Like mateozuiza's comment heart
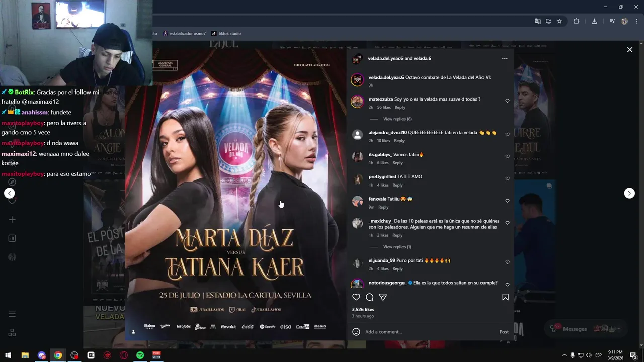This screenshot has height=362, width=644. (507, 101)
